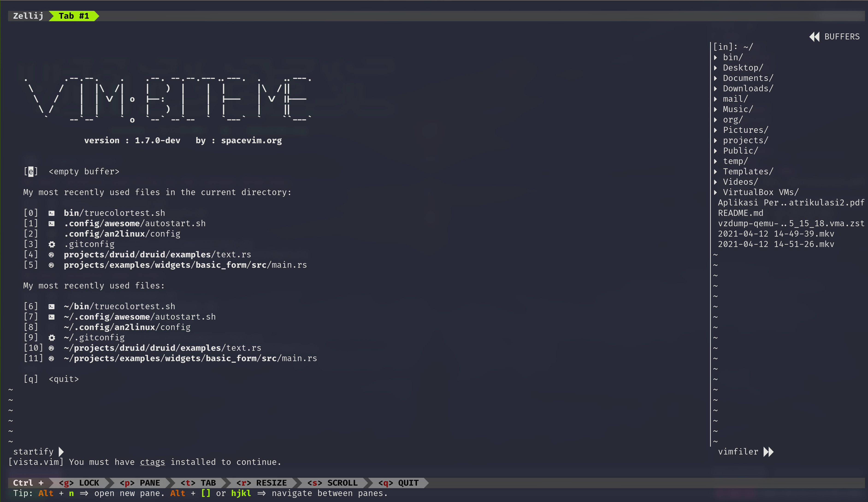
Task: Click the script icon next to .config/awesome/autostart.sh
Action: pyautogui.click(x=52, y=223)
